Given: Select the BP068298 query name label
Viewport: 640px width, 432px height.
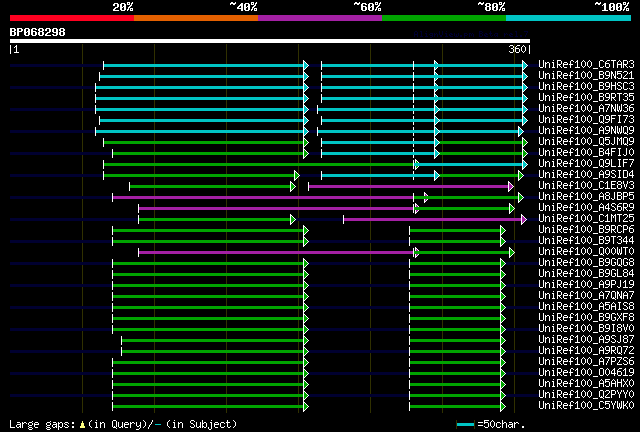Looking at the screenshot, I should point(38,32).
